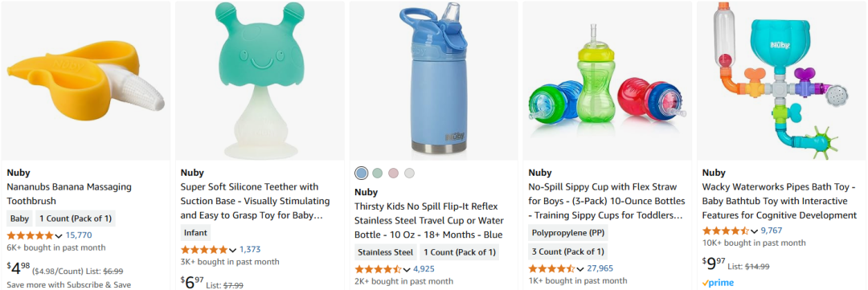Open the sippy cups 3-pack image
The width and height of the screenshot is (868, 290).
click(x=608, y=80)
